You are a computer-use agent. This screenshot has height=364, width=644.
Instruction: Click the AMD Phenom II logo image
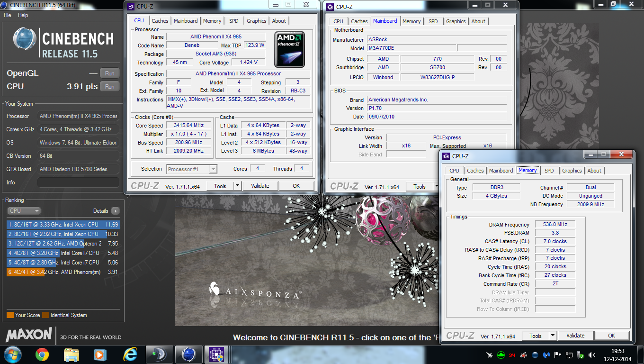click(290, 49)
